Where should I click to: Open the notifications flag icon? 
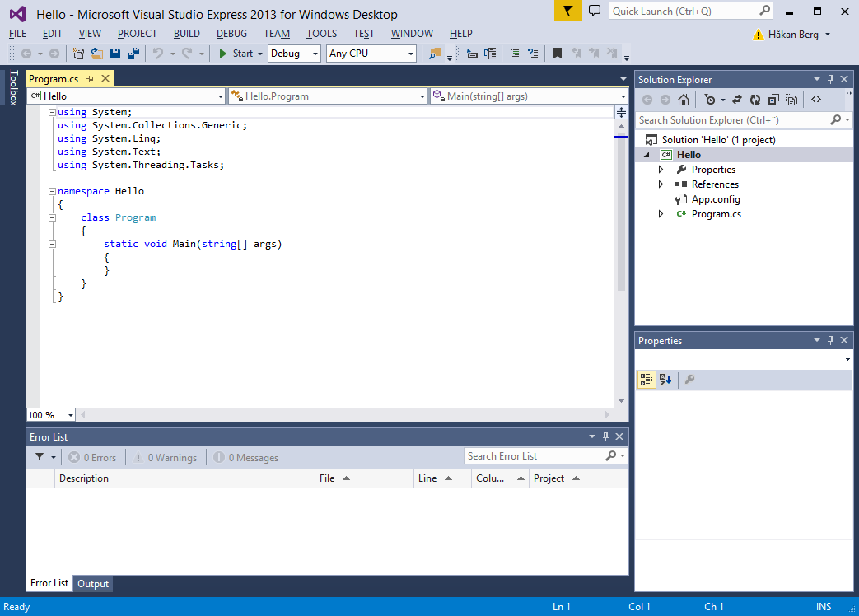pyautogui.click(x=567, y=11)
